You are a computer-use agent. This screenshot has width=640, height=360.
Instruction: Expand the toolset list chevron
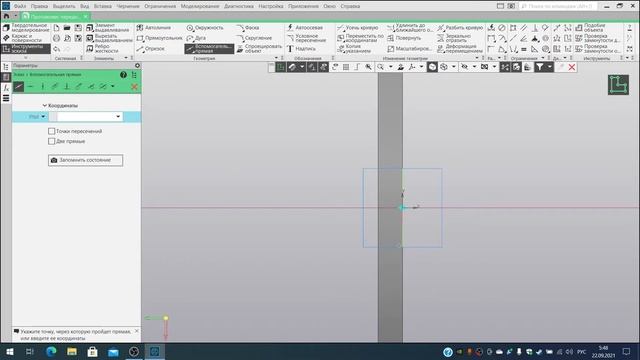tap(26, 58)
